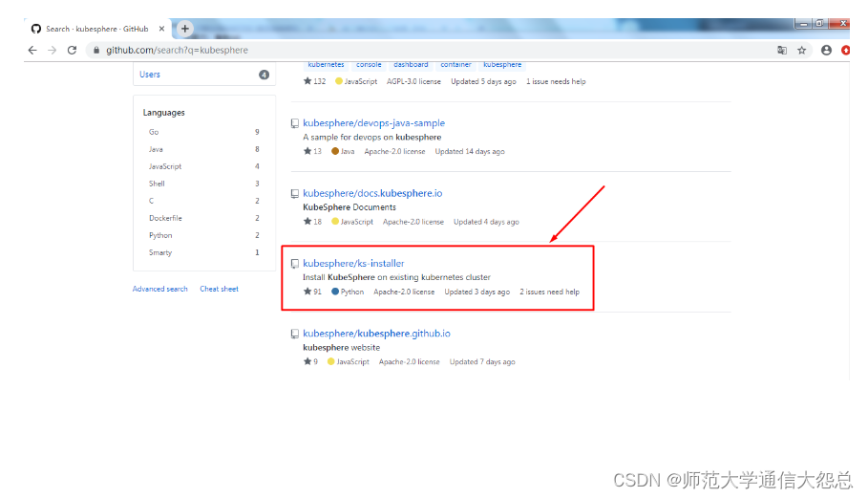This screenshot has width=868, height=498.
Task: Open the Cheat sheet link
Action: (x=220, y=289)
